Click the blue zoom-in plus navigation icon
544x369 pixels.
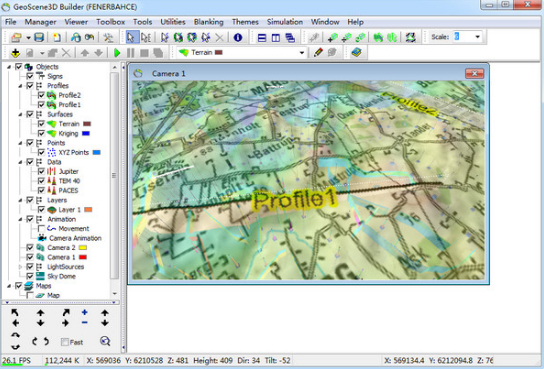tap(85, 312)
